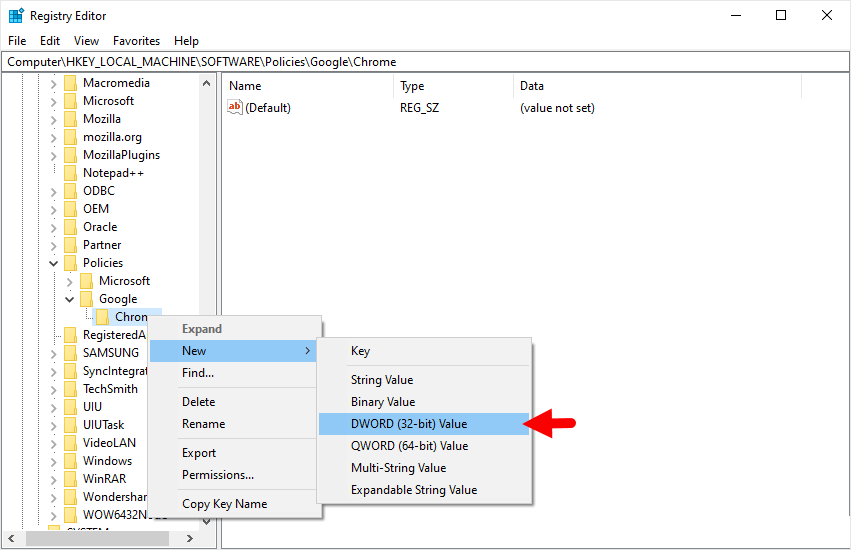Image resolution: width=851 pixels, height=550 pixels.
Task: Click the Type column header
Action: (453, 86)
